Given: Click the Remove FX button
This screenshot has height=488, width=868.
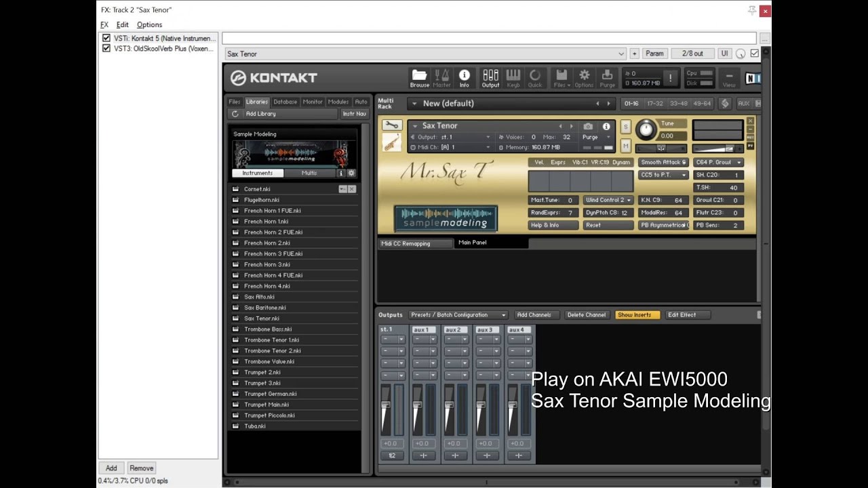Looking at the screenshot, I should (x=141, y=468).
